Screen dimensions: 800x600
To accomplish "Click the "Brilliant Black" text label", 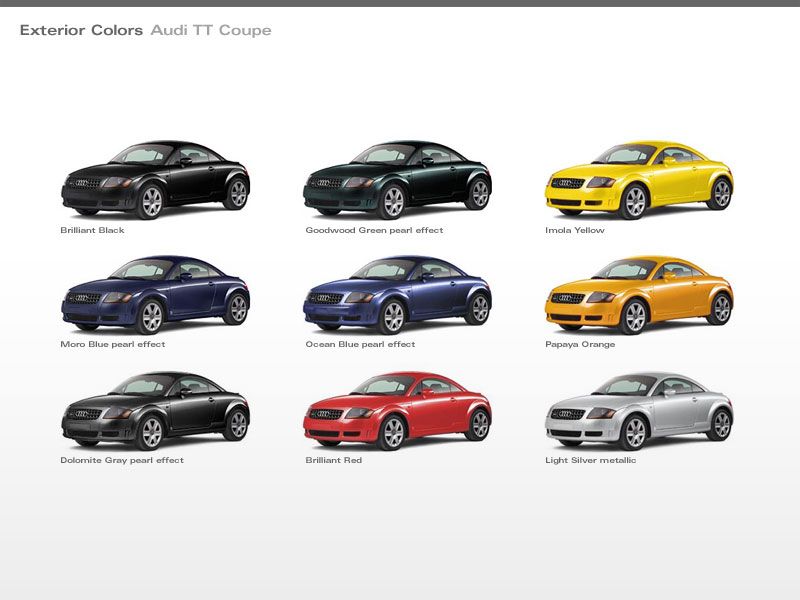I will tap(92, 230).
